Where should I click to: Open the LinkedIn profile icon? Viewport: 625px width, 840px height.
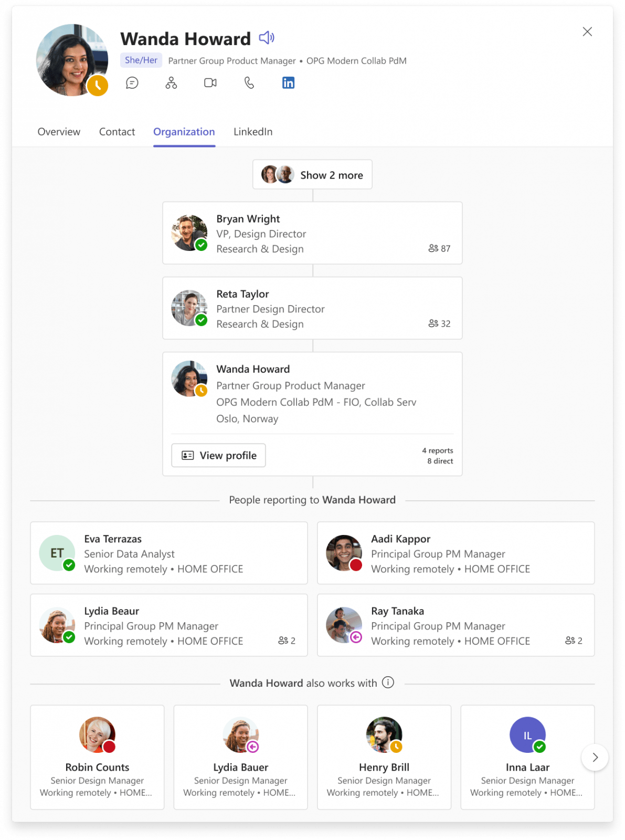pyautogui.click(x=289, y=83)
